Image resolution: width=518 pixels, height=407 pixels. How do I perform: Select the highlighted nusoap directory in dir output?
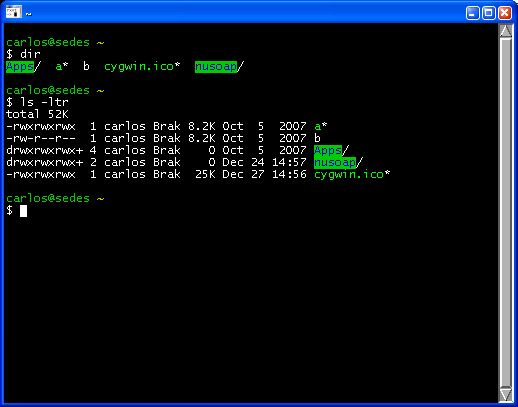(x=216, y=67)
